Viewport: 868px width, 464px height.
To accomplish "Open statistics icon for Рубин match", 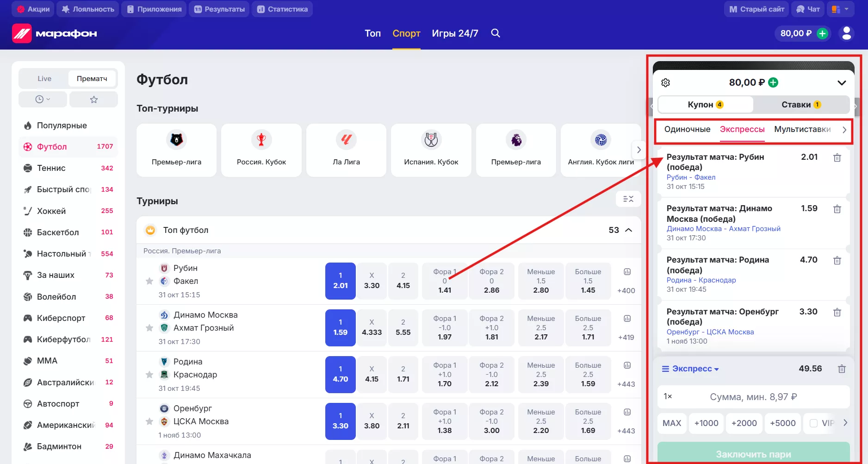I will coord(627,272).
